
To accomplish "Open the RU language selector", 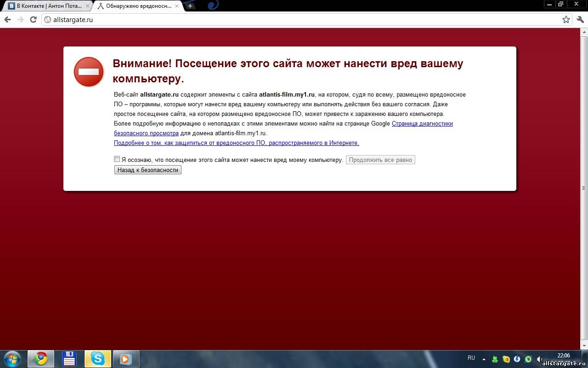I will 471,358.
